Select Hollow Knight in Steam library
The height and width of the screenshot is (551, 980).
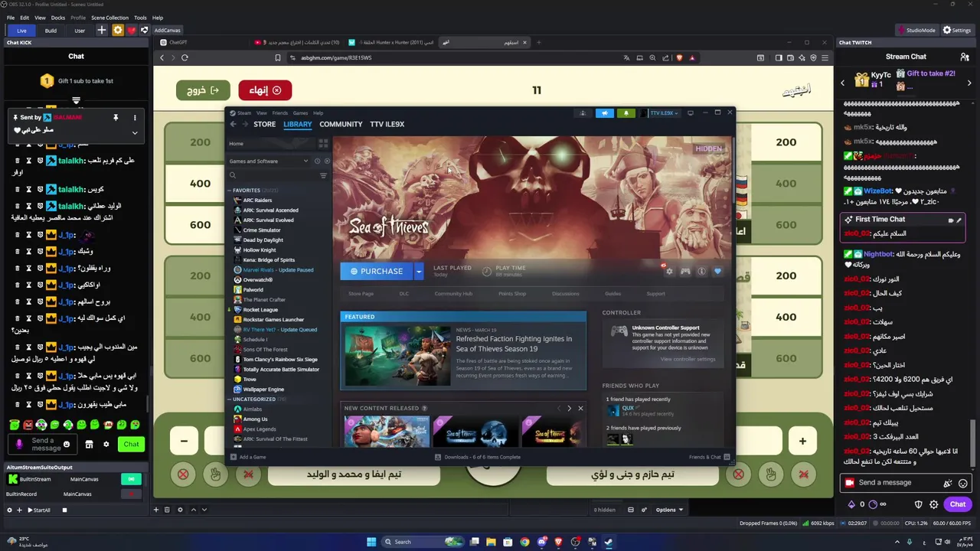260,250
